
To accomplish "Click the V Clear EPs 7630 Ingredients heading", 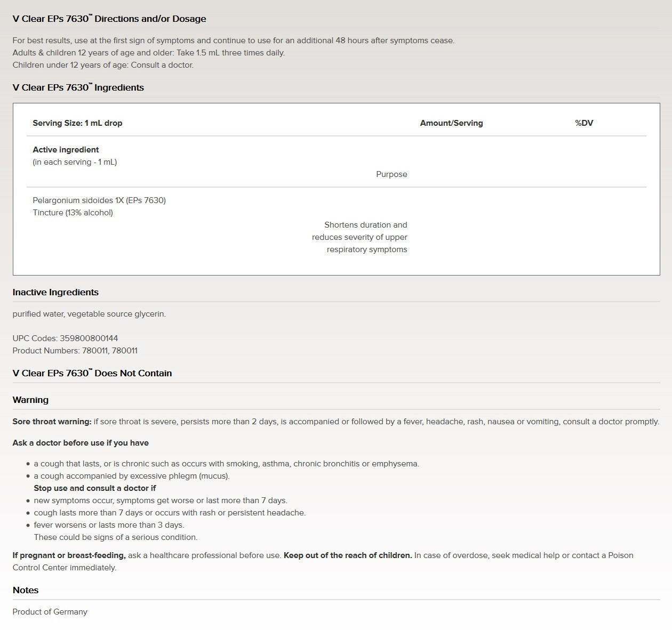I will point(78,87).
